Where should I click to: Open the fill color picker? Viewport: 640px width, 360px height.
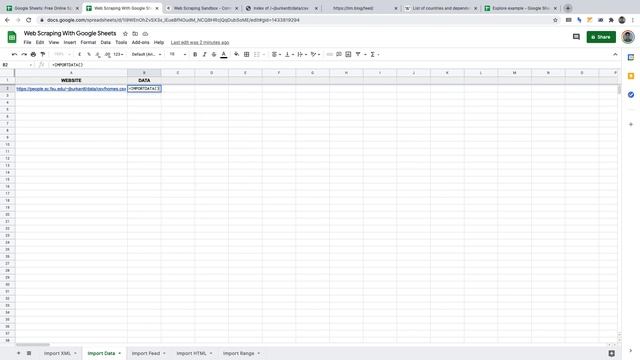237,54
